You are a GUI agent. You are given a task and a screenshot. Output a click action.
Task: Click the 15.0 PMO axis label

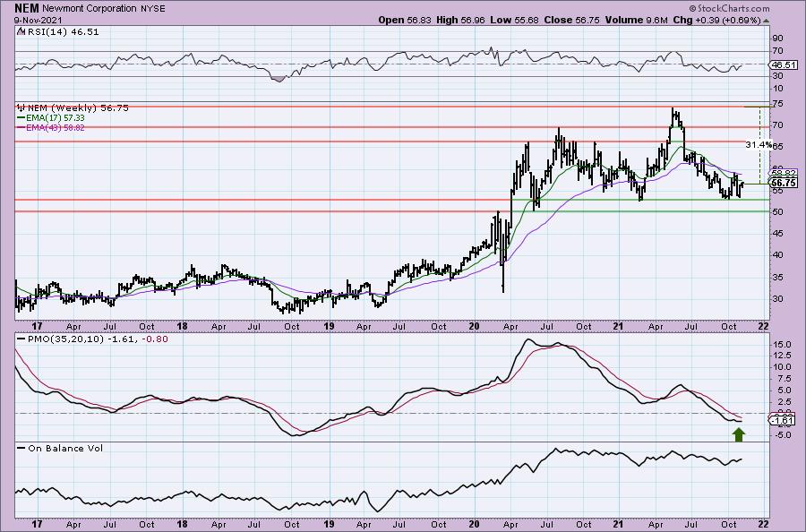pos(781,345)
